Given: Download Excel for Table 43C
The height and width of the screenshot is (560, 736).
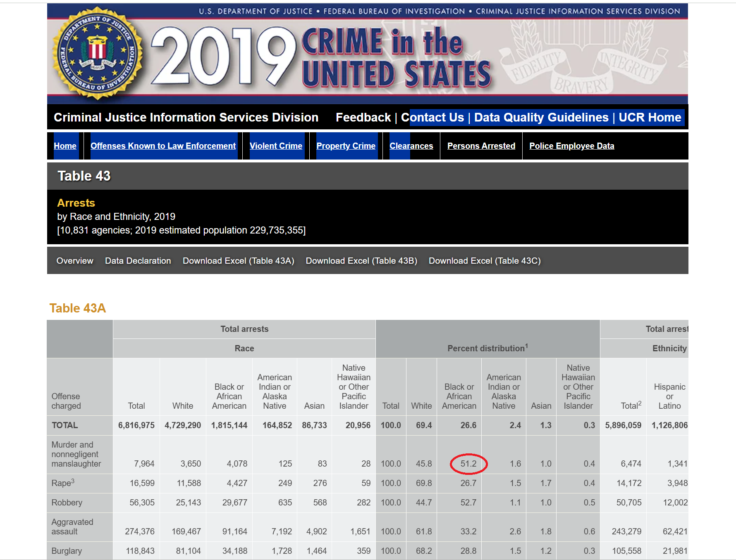Looking at the screenshot, I should (485, 261).
